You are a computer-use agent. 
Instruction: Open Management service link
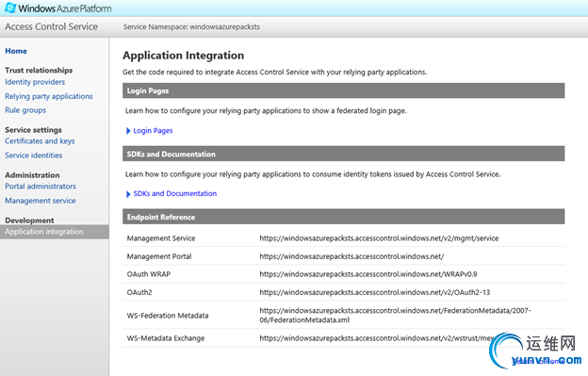[x=41, y=201]
